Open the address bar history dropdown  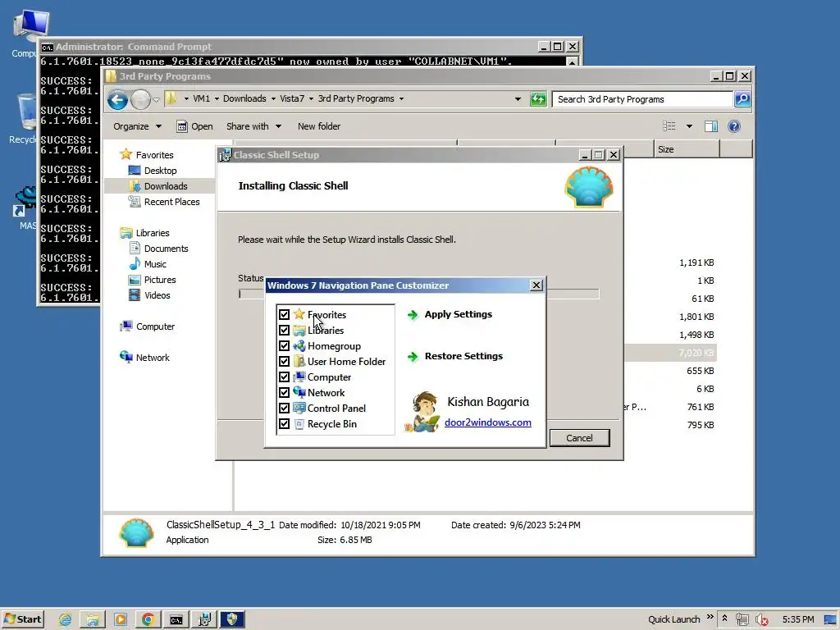click(x=518, y=99)
